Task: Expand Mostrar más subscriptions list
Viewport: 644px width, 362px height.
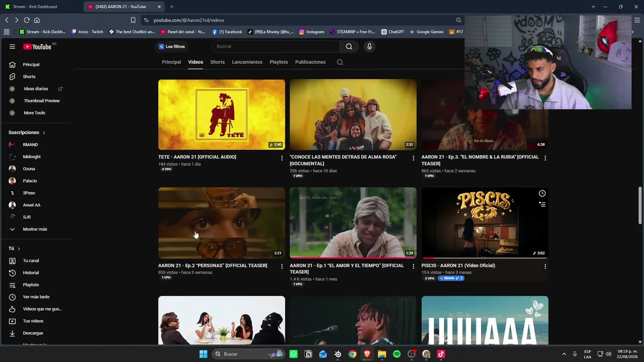Action: 35,229
